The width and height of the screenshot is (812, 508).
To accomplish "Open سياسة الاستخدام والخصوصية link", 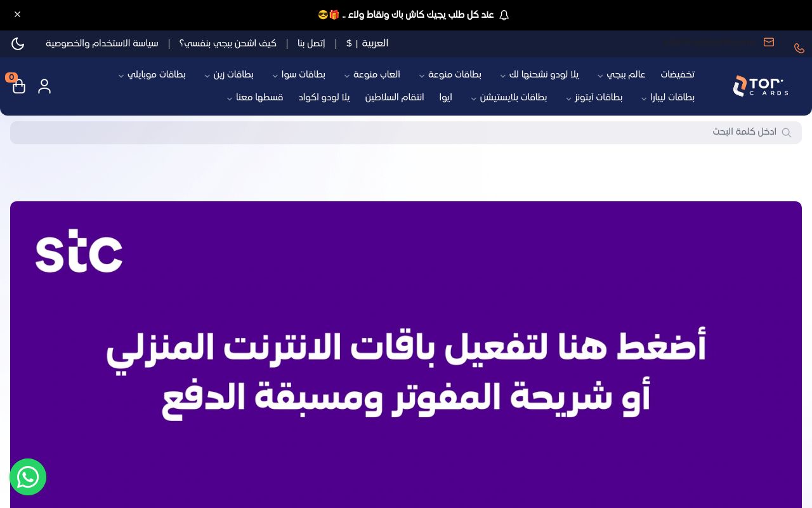I will tap(102, 43).
